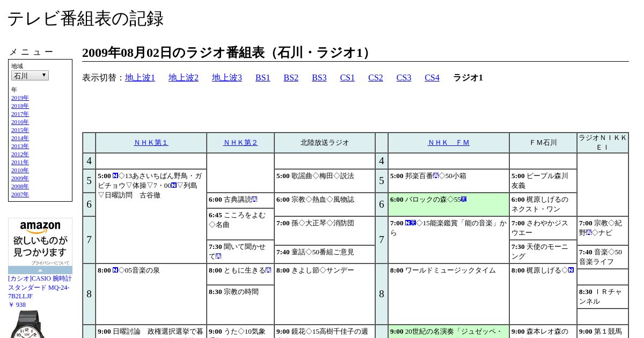The width and height of the screenshot is (644, 338).
Task: Click the ＮＨＫ ＦＭ channel header link
Action: point(449,143)
